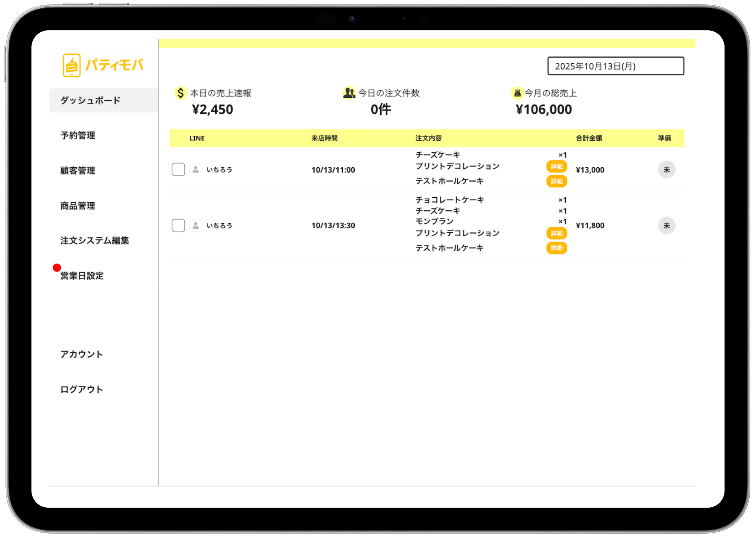Click red notification dot near 営業日設定
This screenshot has height=538, width=756.
57,268
